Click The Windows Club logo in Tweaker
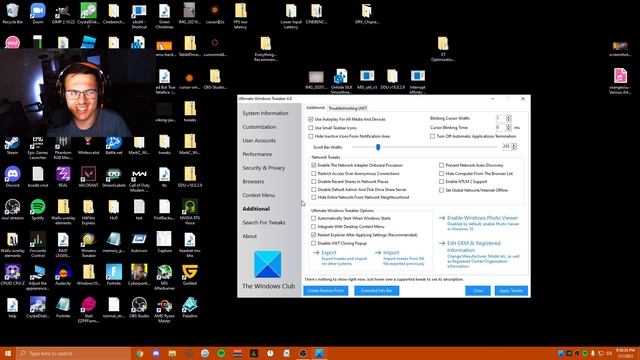 [268, 264]
